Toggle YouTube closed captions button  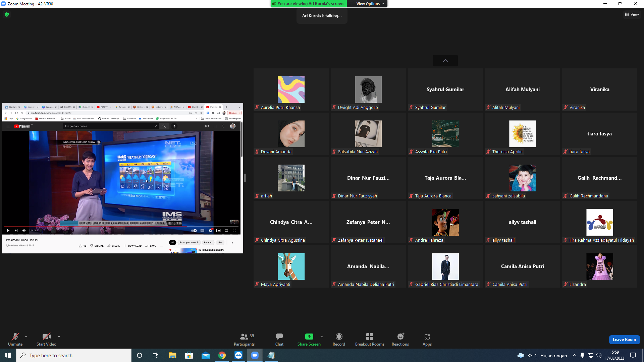click(202, 230)
